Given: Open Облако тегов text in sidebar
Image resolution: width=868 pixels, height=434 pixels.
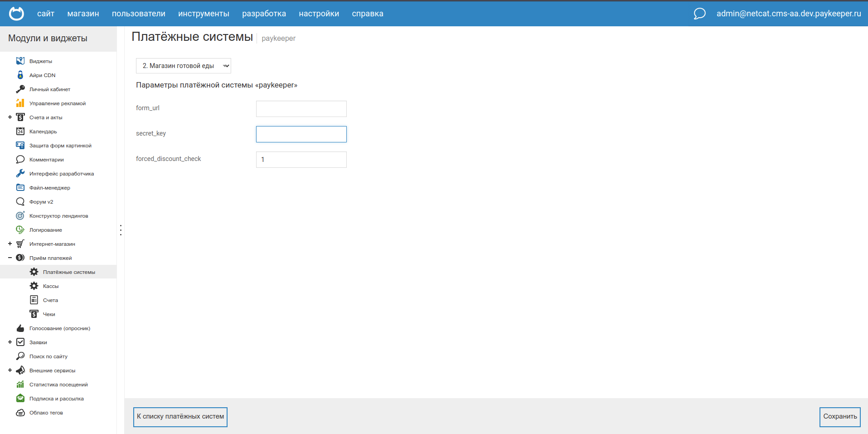Looking at the screenshot, I should pos(46,413).
